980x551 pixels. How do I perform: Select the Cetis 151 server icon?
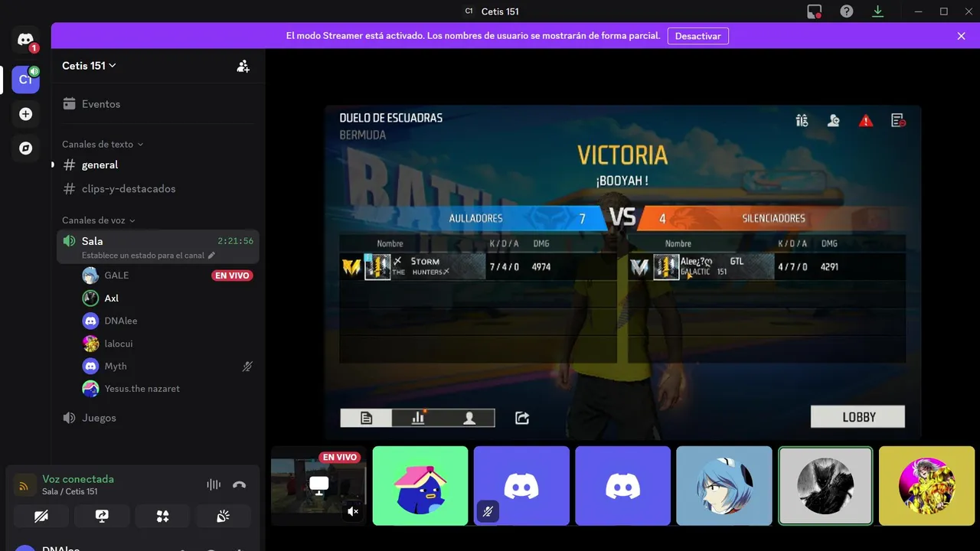pos(25,80)
